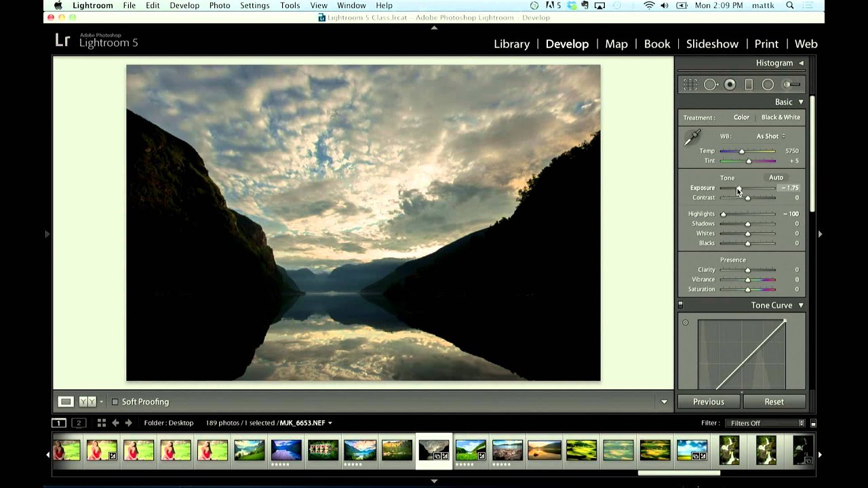
Task: Switch to the Library module
Action: (511, 44)
